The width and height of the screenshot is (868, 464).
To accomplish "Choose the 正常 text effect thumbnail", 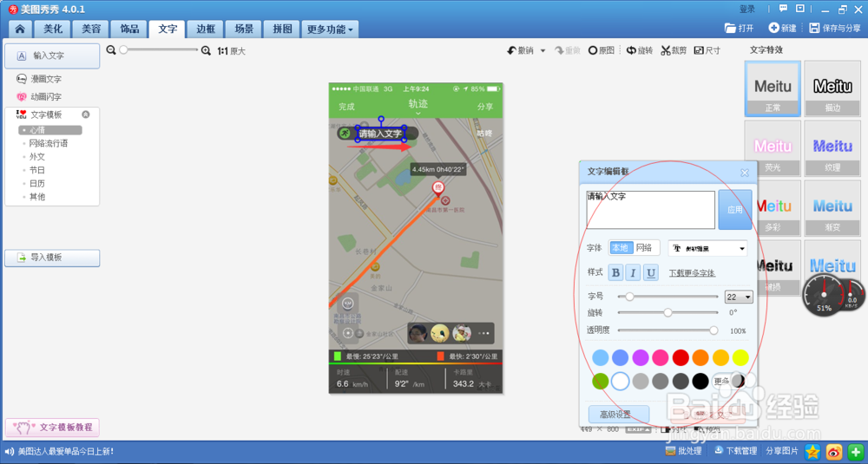I will point(773,88).
